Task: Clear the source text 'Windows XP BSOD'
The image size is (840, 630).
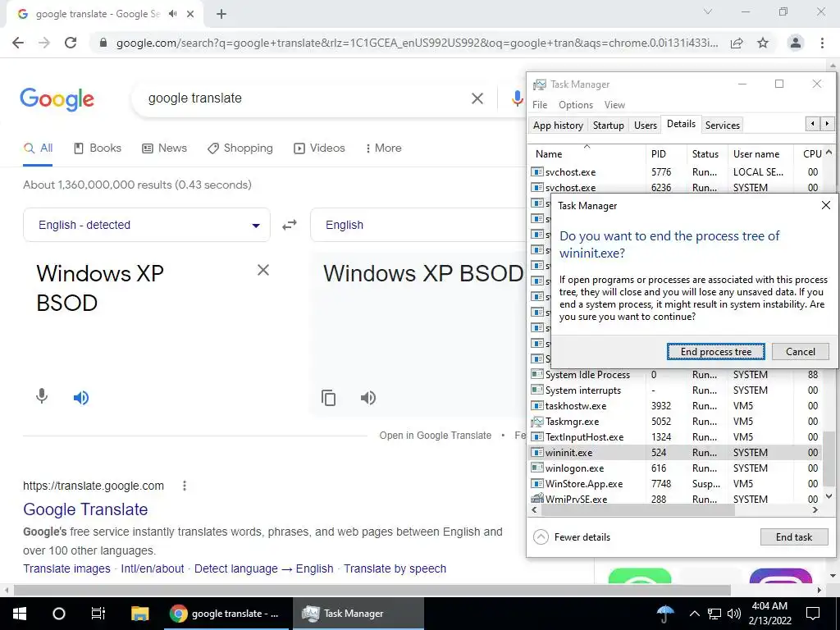Action: click(263, 270)
